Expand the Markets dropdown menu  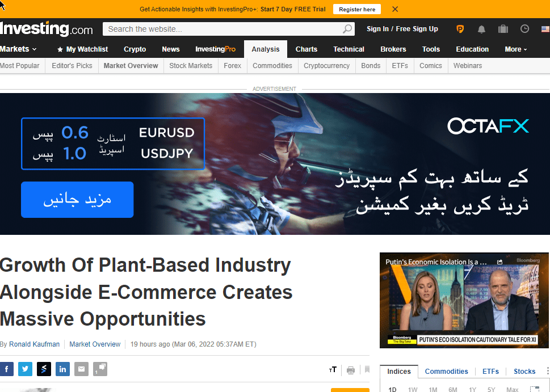tap(18, 49)
